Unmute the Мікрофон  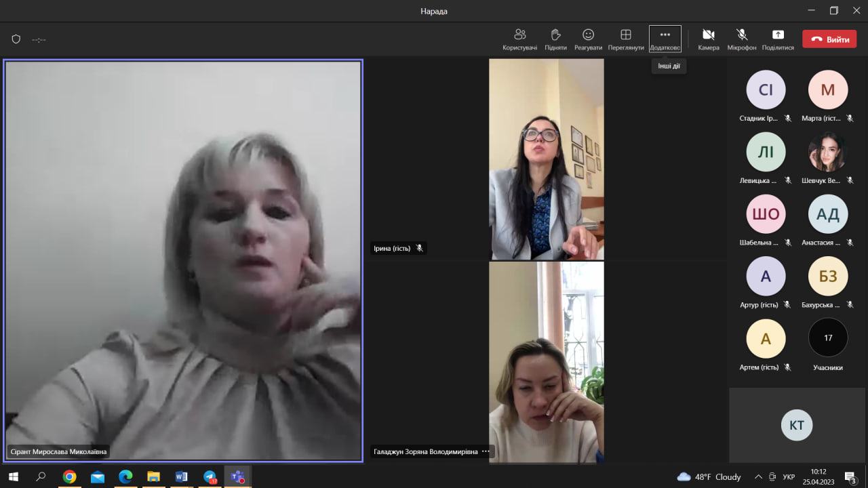tap(741, 39)
